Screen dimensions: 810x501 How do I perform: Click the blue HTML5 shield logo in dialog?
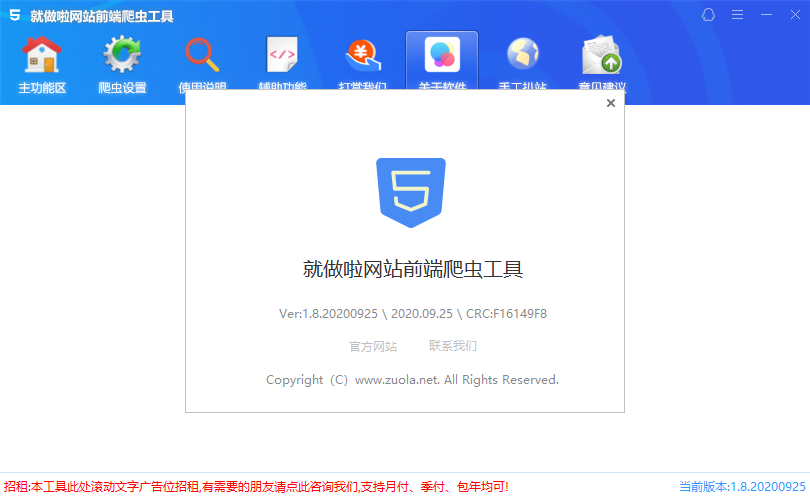pyautogui.click(x=411, y=193)
